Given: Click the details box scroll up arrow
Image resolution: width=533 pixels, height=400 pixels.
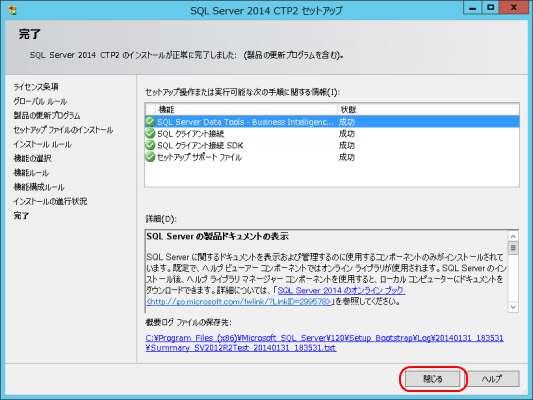Looking at the screenshot, I should (x=513, y=236).
